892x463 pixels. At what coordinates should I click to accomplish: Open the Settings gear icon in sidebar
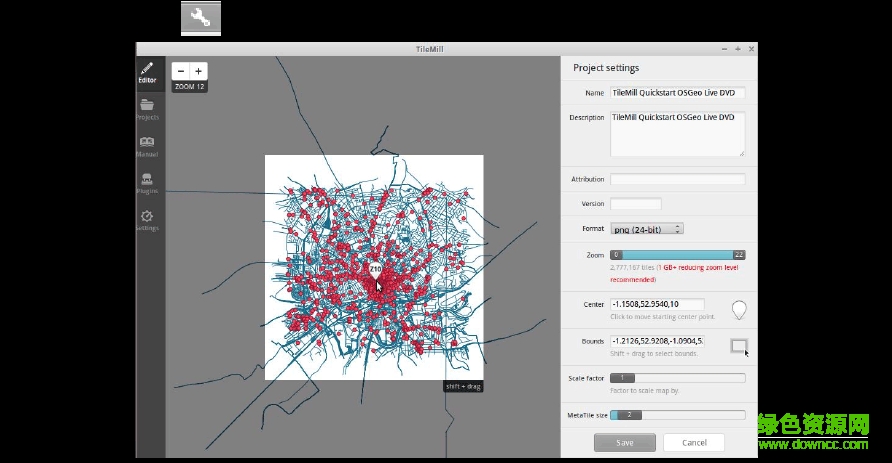pos(147,219)
